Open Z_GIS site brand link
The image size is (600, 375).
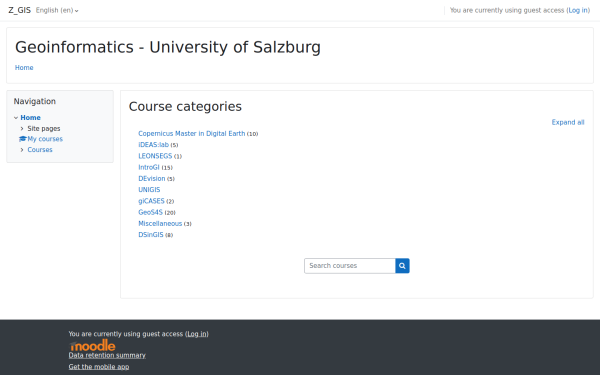20,10
